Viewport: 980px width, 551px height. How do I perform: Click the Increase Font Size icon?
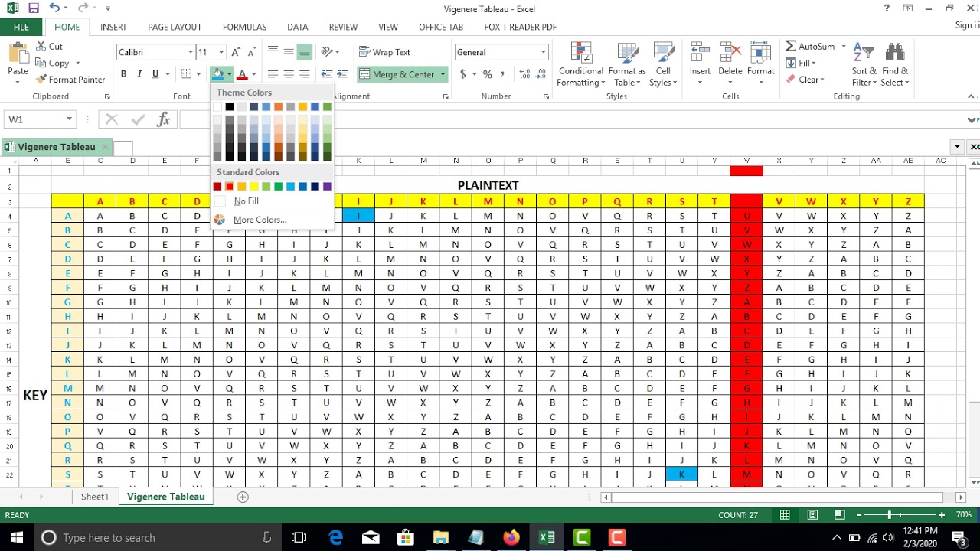[237, 52]
